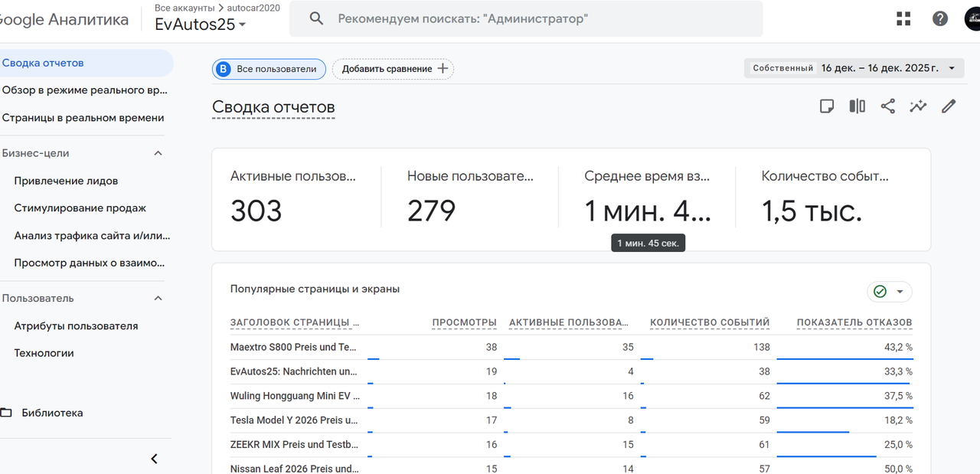The image size is (980, 474).
Task: Sort by КОЛИЧЕСТВО СОБЫТИЙ column header
Action: tap(710, 322)
